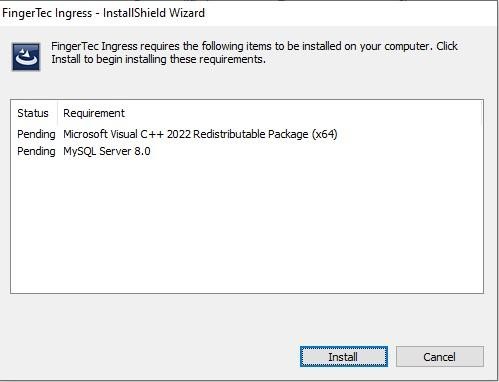Viewport: 499px width, 382px height.
Task: Click the InstallShield setup icon
Action: [x=26, y=57]
